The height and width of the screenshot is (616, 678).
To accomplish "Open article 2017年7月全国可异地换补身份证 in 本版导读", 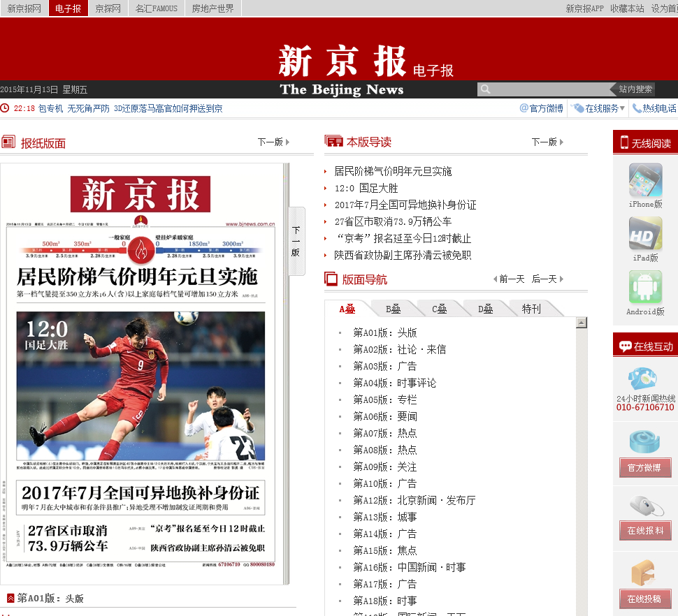I will (x=405, y=205).
